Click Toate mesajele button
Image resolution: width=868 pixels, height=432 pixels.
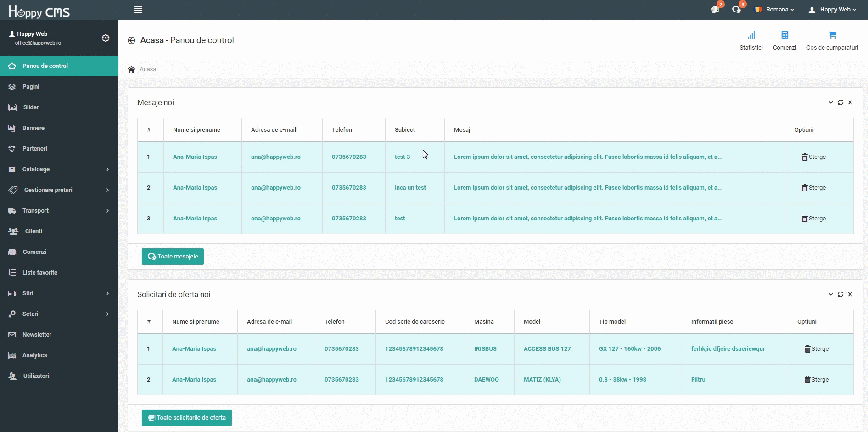[173, 257]
